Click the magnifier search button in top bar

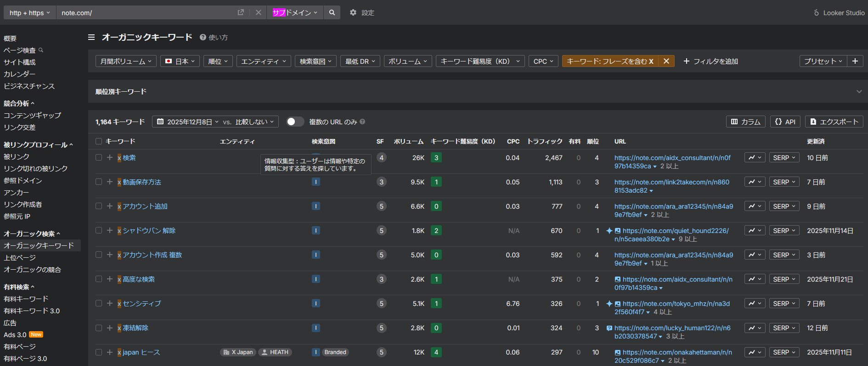tap(332, 13)
